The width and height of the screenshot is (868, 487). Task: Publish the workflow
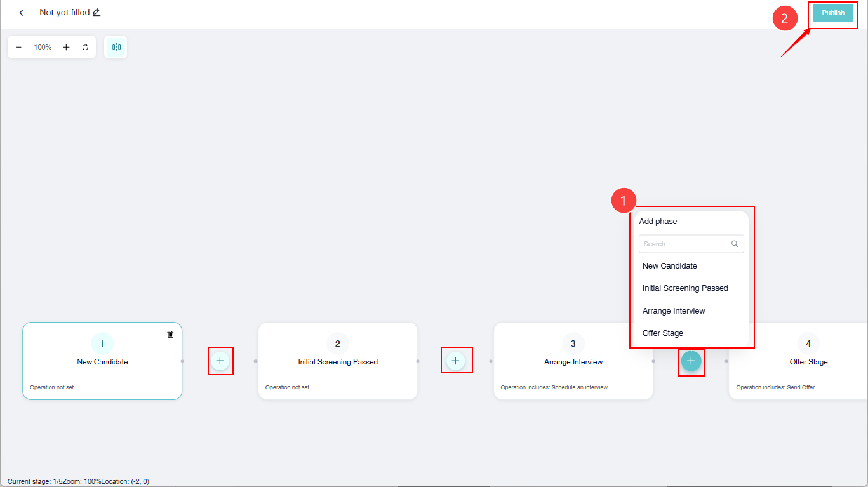click(833, 13)
